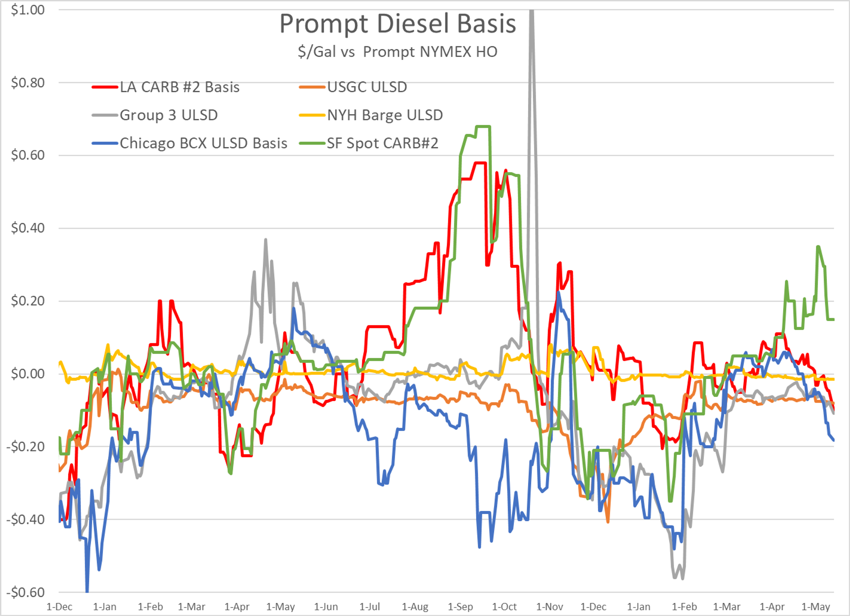Click the $0.80 y-axis label
This screenshot has height=616, width=850.
pyautogui.click(x=28, y=83)
